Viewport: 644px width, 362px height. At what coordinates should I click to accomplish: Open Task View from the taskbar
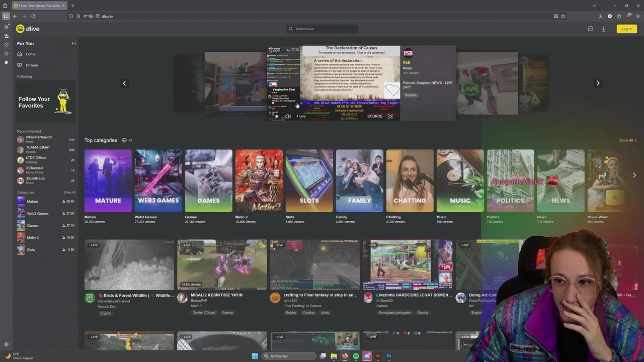(323, 356)
